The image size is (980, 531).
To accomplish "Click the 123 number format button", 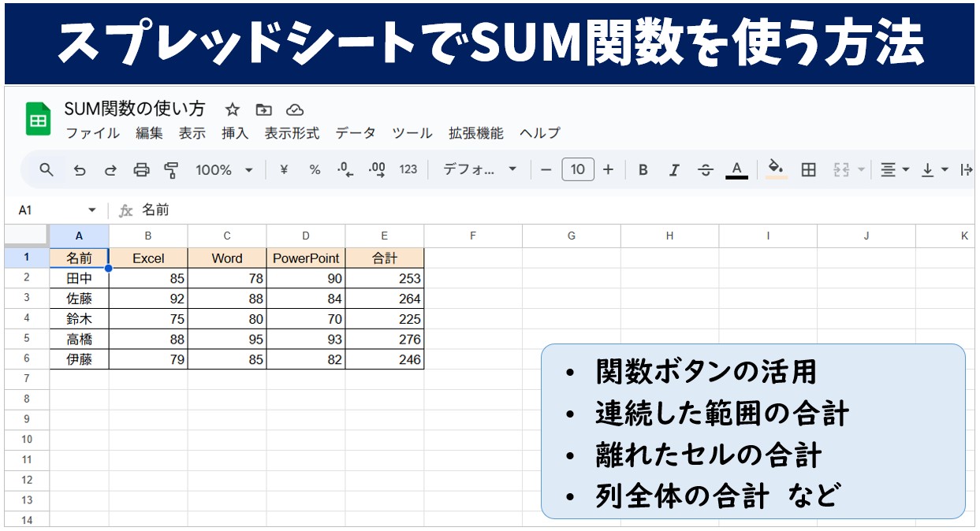I will [408, 169].
